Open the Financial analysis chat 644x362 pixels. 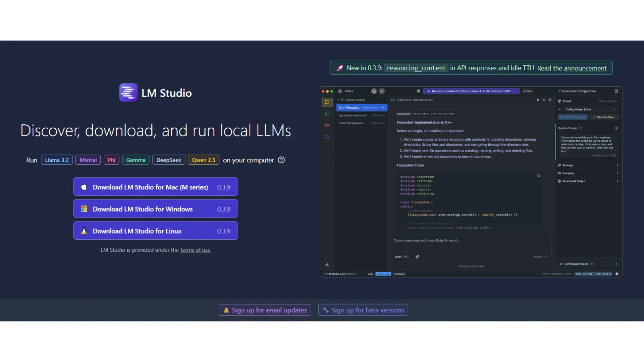tap(362, 123)
